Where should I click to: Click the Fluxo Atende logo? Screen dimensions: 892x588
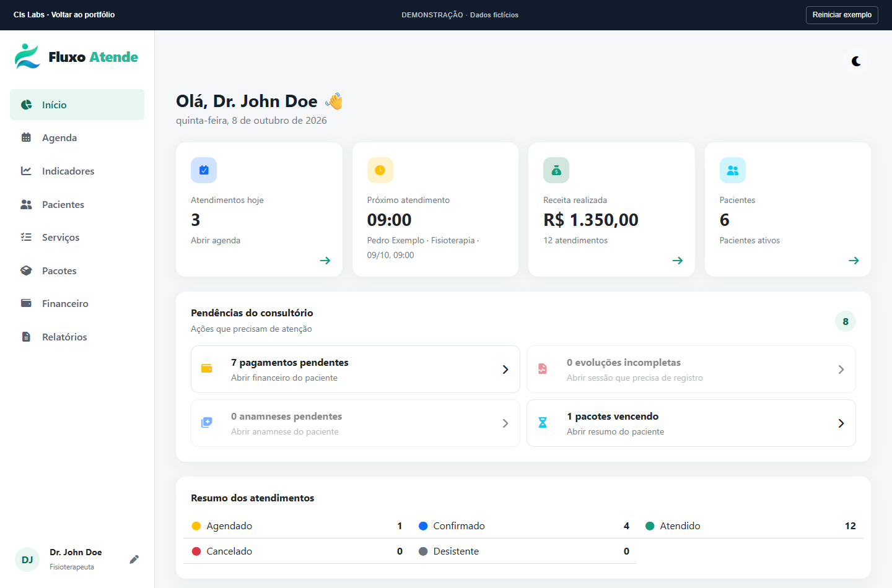[x=77, y=56]
